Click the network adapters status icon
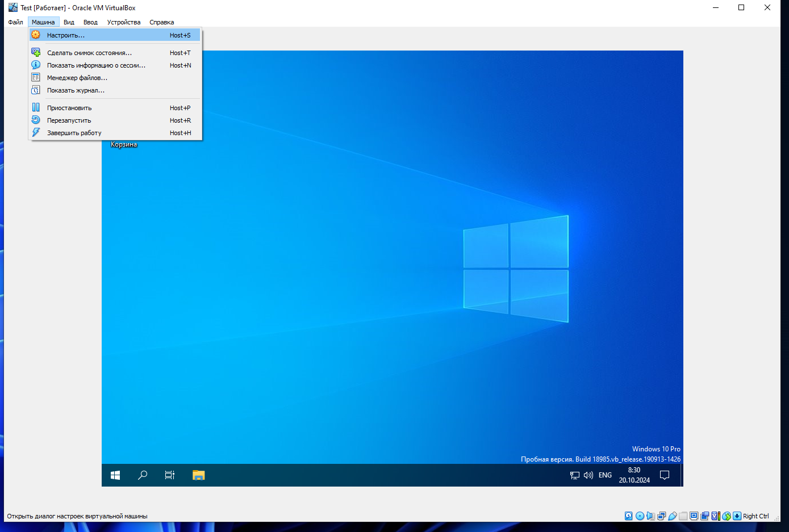789x532 pixels. point(661,516)
